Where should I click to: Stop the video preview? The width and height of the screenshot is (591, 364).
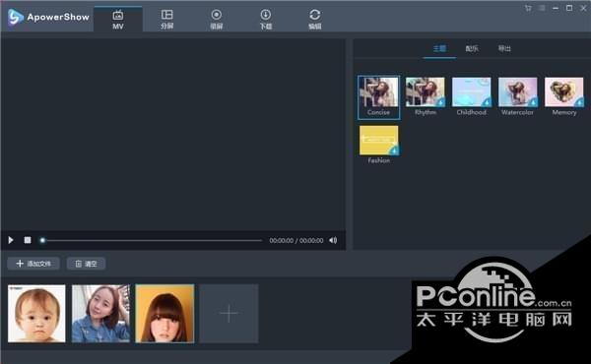click(x=28, y=240)
